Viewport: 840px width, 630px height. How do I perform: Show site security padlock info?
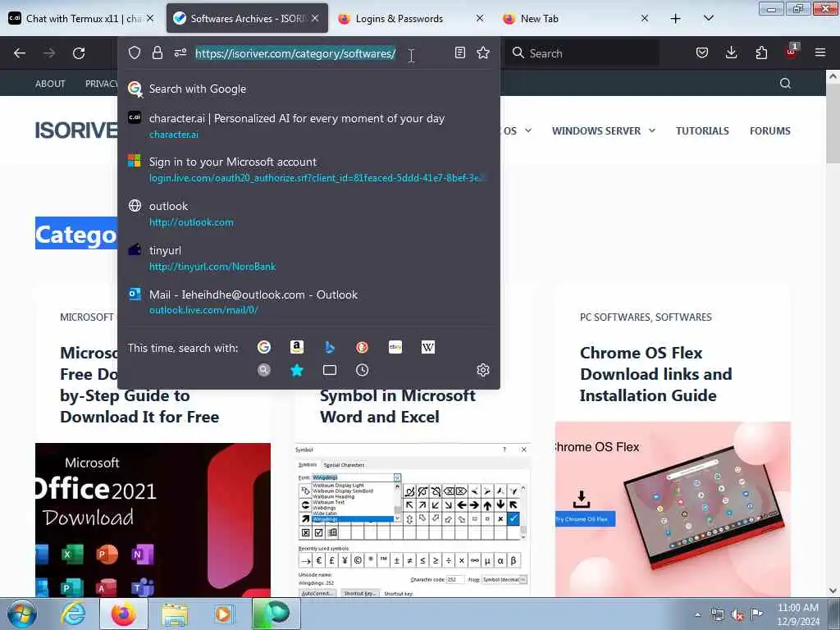157,52
